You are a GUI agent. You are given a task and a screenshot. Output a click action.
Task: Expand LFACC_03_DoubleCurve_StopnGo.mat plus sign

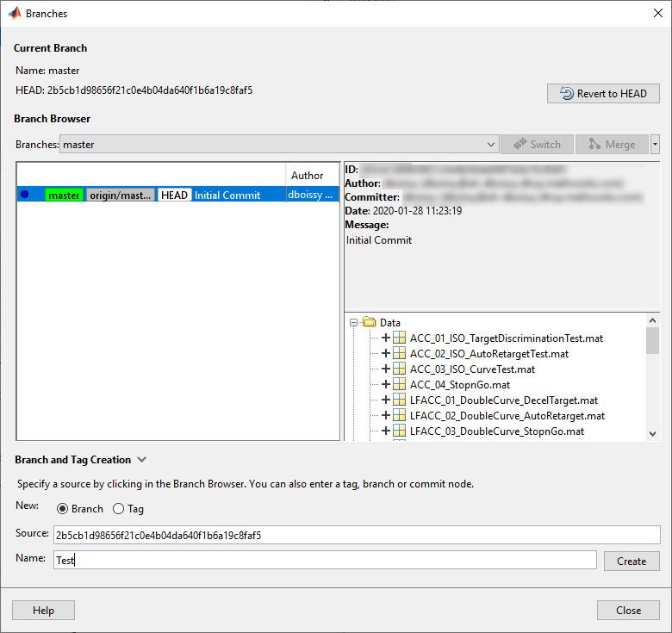click(x=385, y=431)
